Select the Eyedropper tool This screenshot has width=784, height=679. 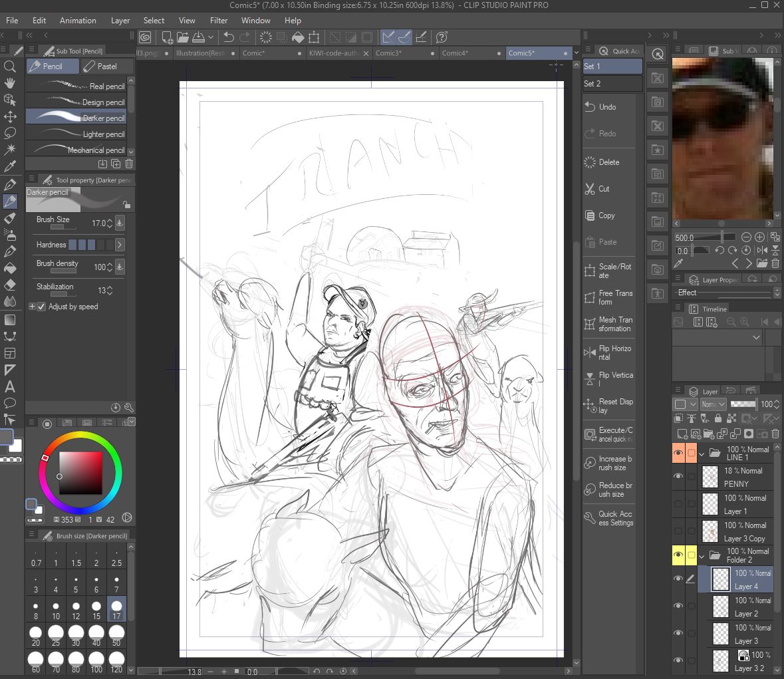[x=9, y=166]
